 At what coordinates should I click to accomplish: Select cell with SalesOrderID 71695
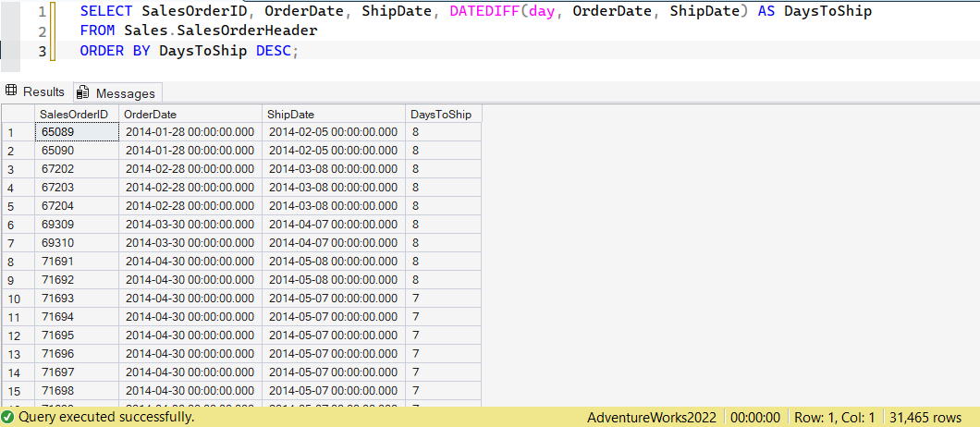pos(77,335)
